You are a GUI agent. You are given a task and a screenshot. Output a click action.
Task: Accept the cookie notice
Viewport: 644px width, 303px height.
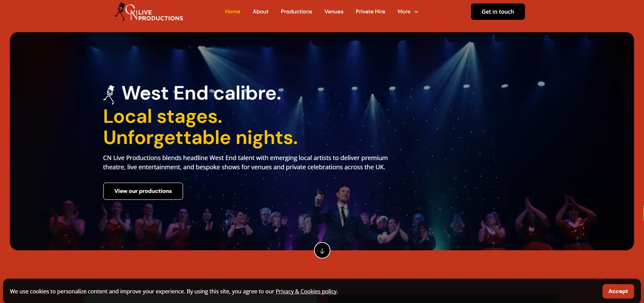pyautogui.click(x=618, y=291)
